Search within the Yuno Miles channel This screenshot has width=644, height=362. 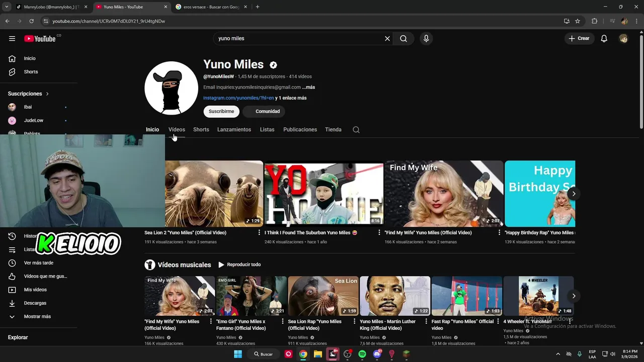click(x=356, y=130)
